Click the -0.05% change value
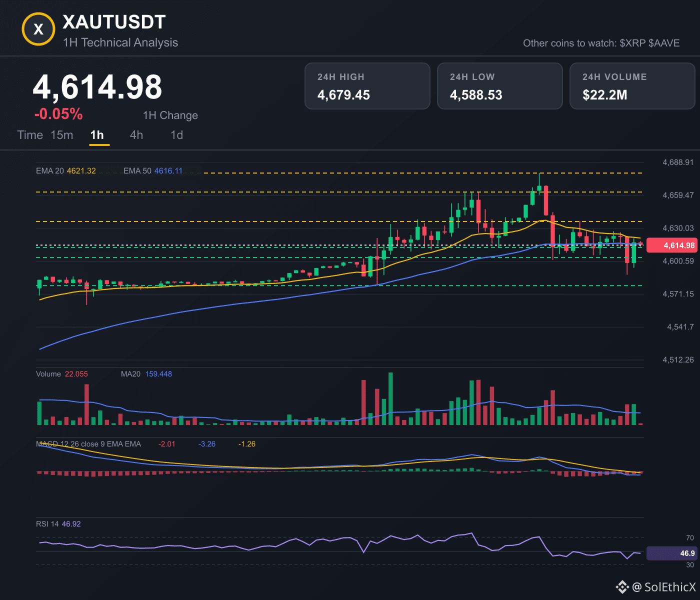 pos(58,114)
